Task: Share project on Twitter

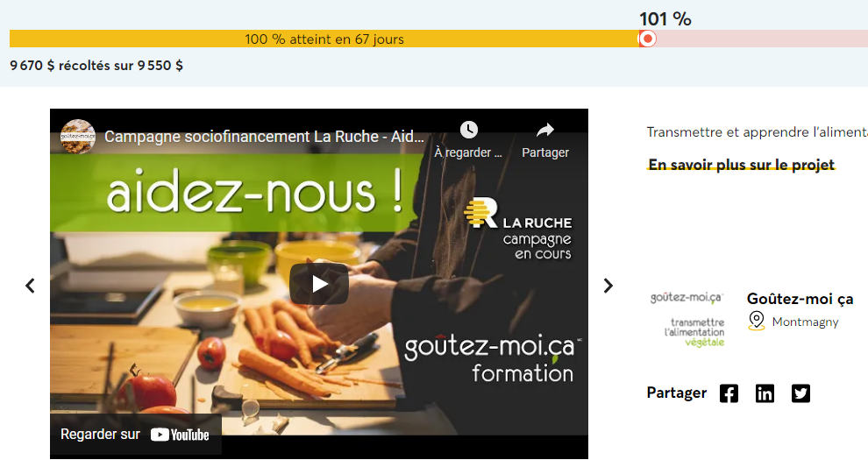Action: click(800, 393)
